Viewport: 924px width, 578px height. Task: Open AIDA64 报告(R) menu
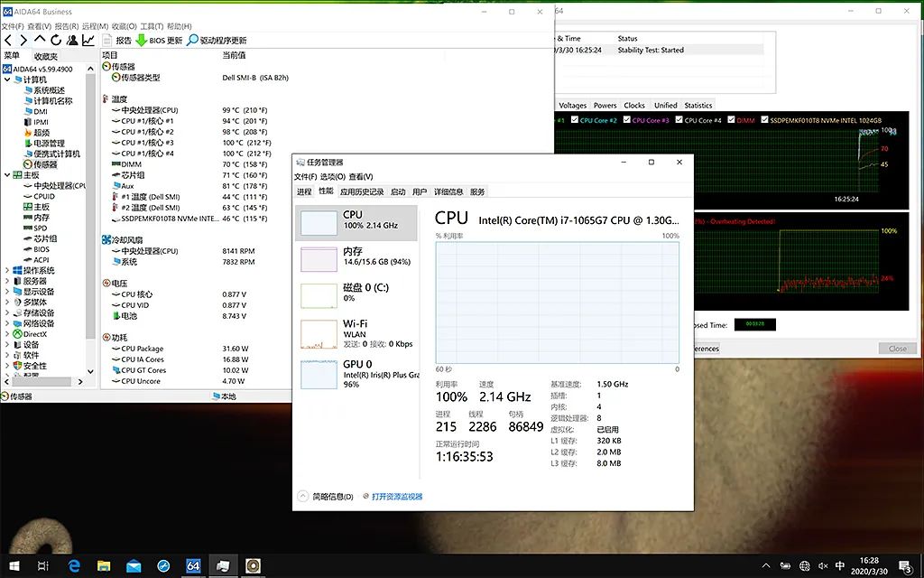point(67,26)
